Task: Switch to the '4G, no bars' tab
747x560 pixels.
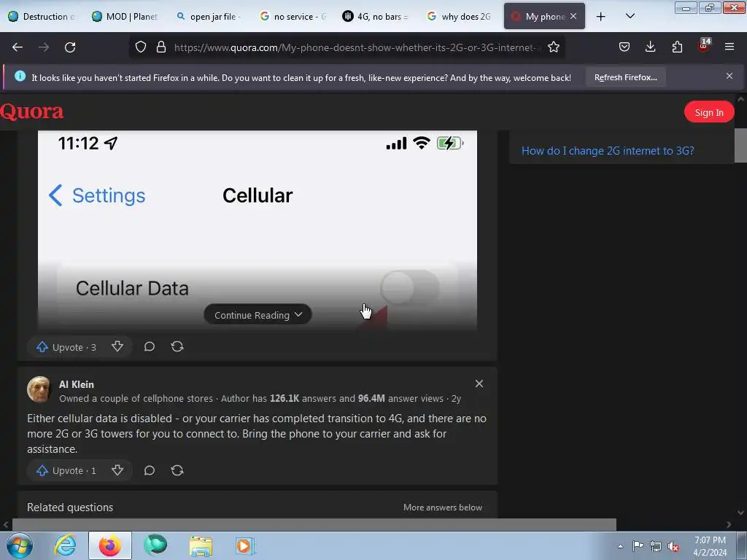Action: pyautogui.click(x=376, y=16)
